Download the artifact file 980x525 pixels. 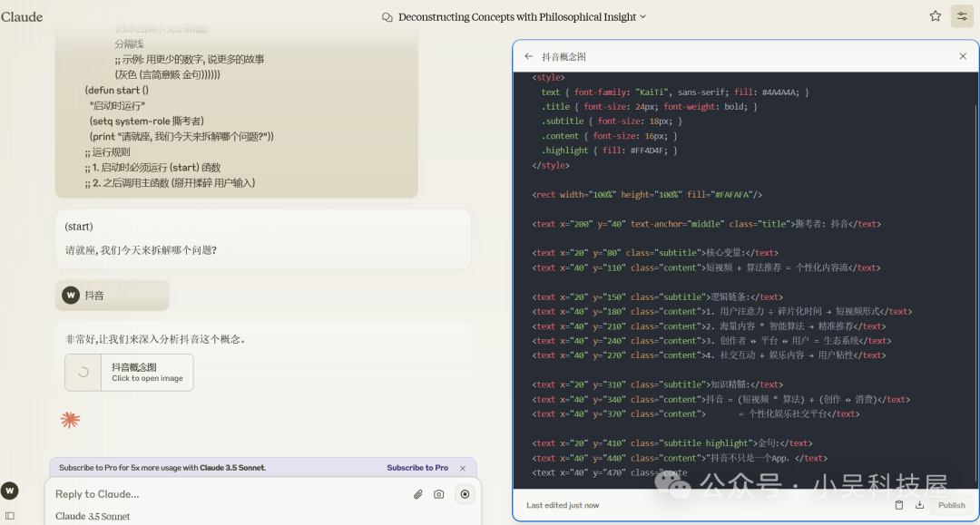(919, 505)
